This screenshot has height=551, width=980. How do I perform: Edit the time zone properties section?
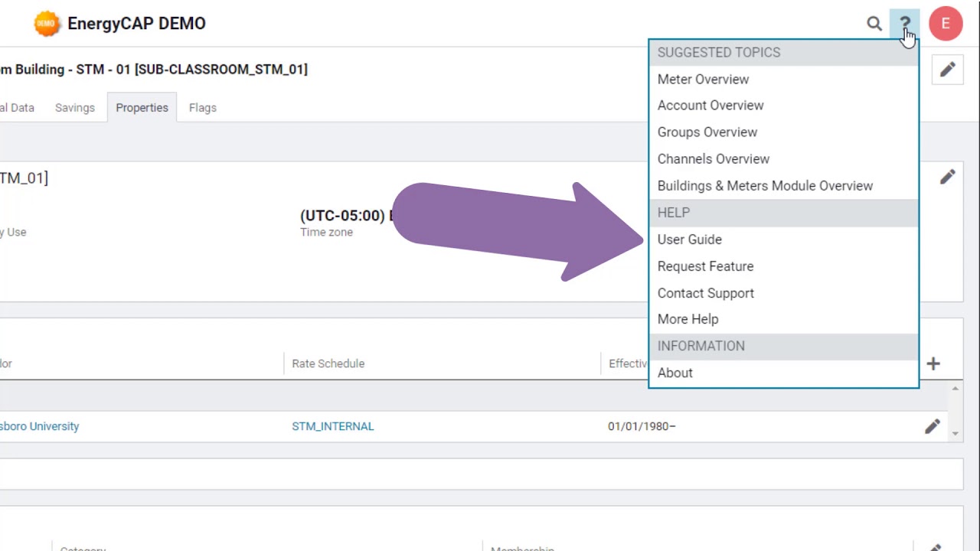948,177
